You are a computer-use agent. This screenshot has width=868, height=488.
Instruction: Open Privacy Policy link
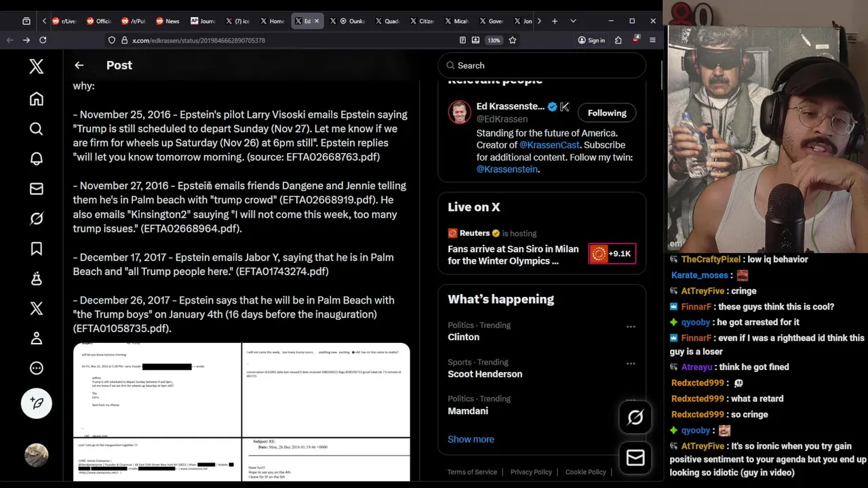[x=531, y=472]
